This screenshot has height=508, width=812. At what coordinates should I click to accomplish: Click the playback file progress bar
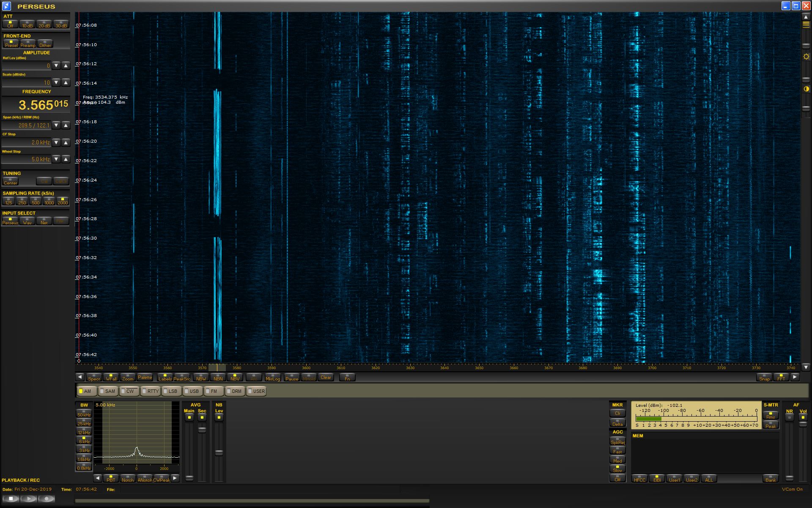pos(252,501)
